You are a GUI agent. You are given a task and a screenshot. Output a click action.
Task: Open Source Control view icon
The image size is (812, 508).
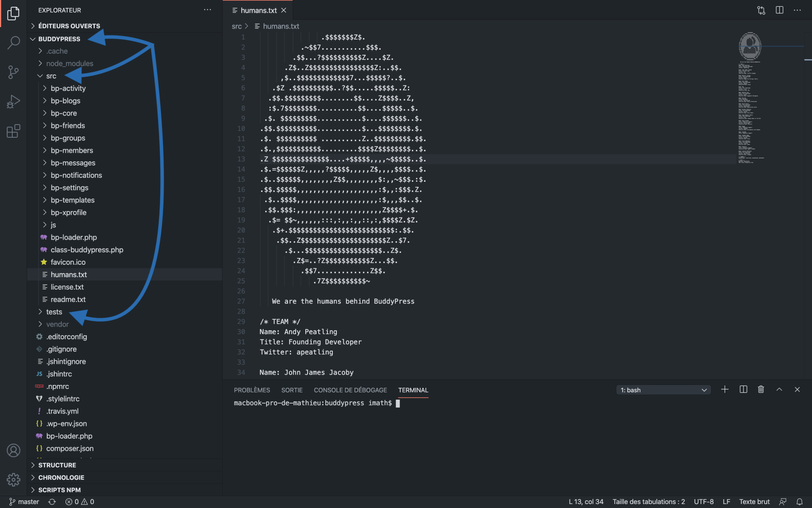tap(13, 72)
